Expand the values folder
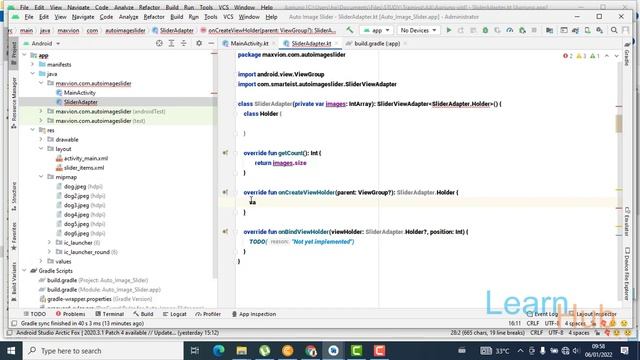640x360 pixels. 41,262
